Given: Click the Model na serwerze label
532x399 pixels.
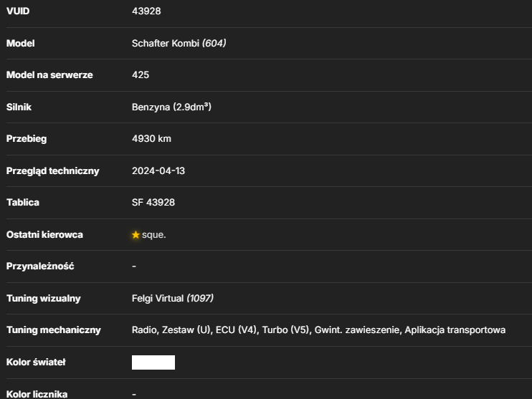Looking at the screenshot, I should click(x=49, y=75).
